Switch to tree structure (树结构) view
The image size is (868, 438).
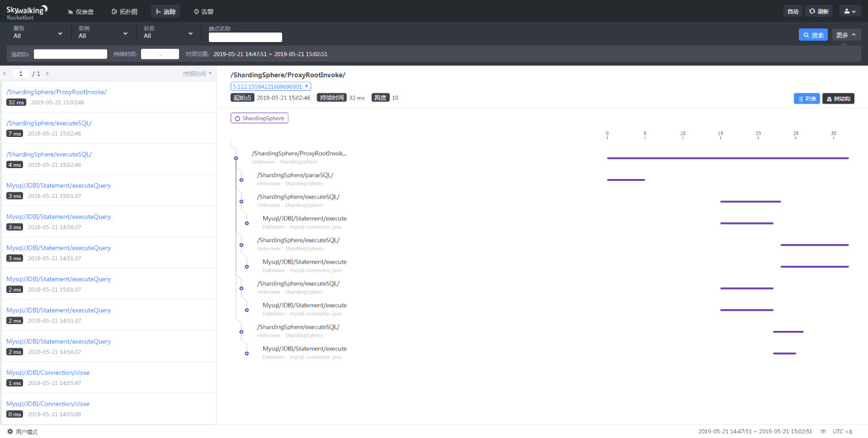[838, 98]
